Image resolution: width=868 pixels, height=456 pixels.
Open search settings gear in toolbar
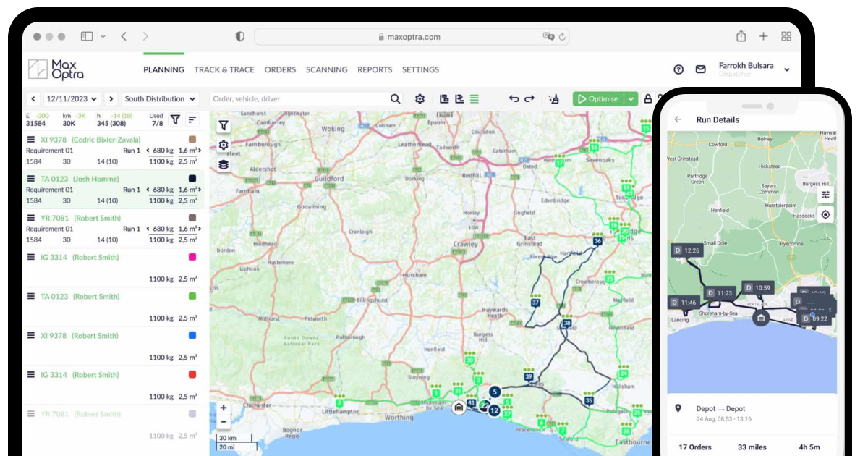click(x=420, y=99)
